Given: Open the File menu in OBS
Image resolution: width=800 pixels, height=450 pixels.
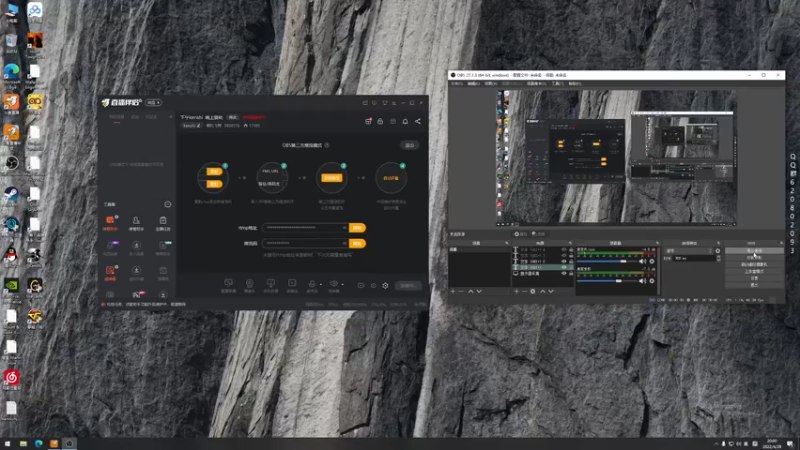Looking at the screenshot, I should (x=457, y=84).
